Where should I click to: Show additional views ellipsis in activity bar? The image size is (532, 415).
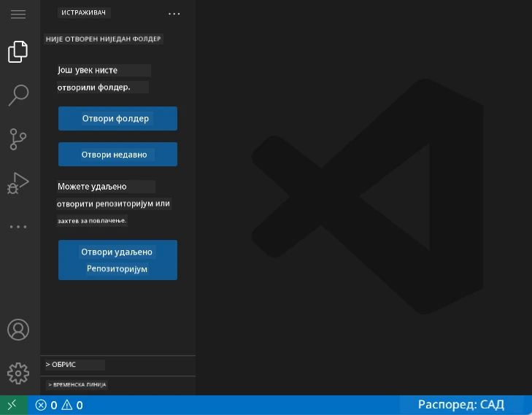18,227
